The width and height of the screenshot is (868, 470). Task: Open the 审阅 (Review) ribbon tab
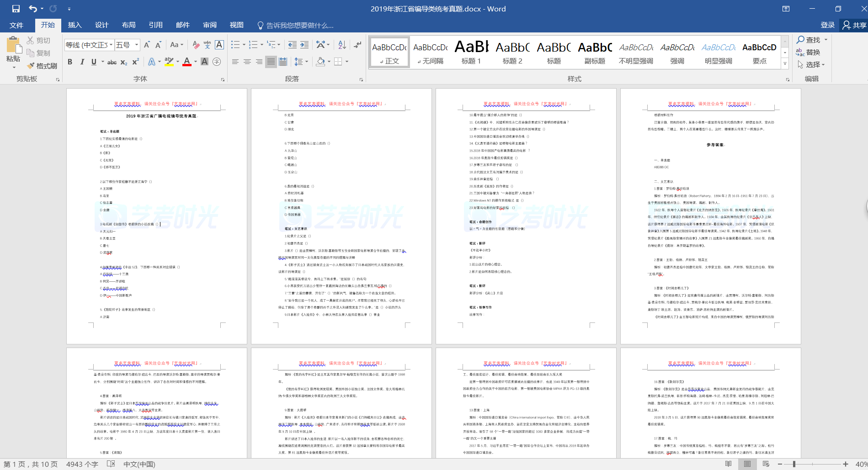(x=210, y=25)
